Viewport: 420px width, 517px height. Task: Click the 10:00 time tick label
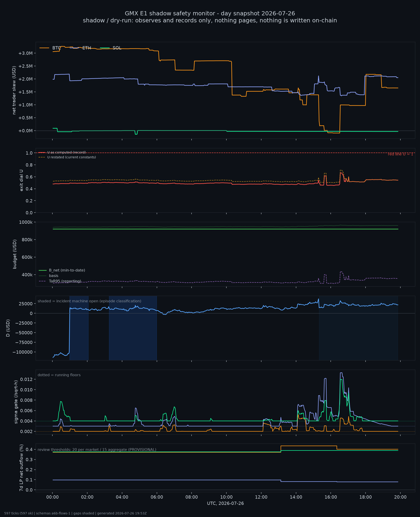coord(226,497)
